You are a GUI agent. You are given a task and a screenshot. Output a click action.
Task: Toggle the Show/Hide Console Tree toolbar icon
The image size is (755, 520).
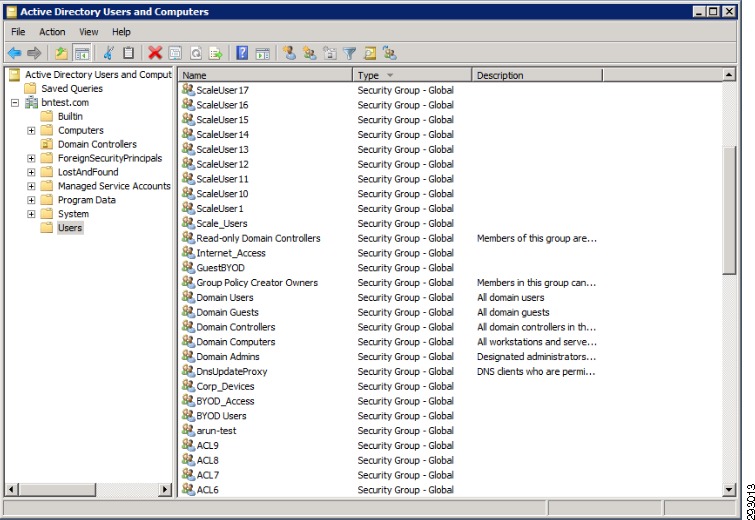(82, 53)
